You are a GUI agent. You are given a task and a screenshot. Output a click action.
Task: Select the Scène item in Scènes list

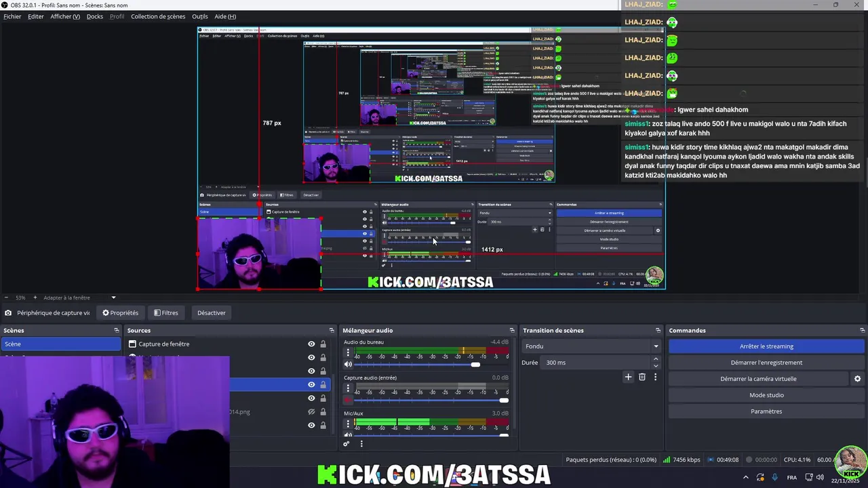[61, 344]
